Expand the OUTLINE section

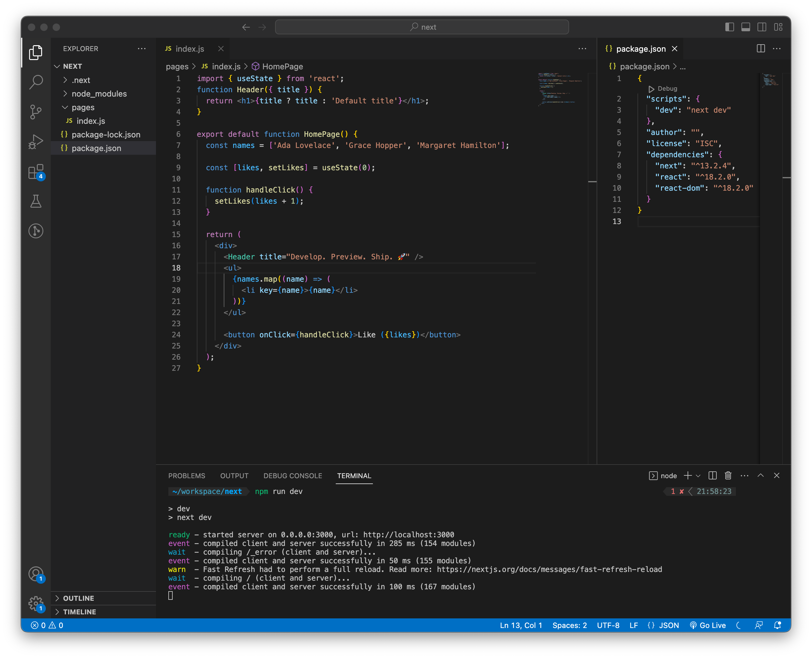78,598
